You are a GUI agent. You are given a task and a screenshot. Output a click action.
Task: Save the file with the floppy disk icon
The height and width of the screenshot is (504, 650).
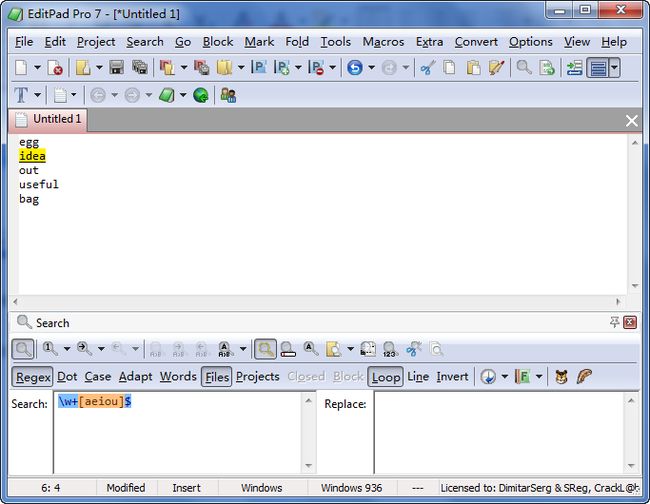click(x=116, y=67)
